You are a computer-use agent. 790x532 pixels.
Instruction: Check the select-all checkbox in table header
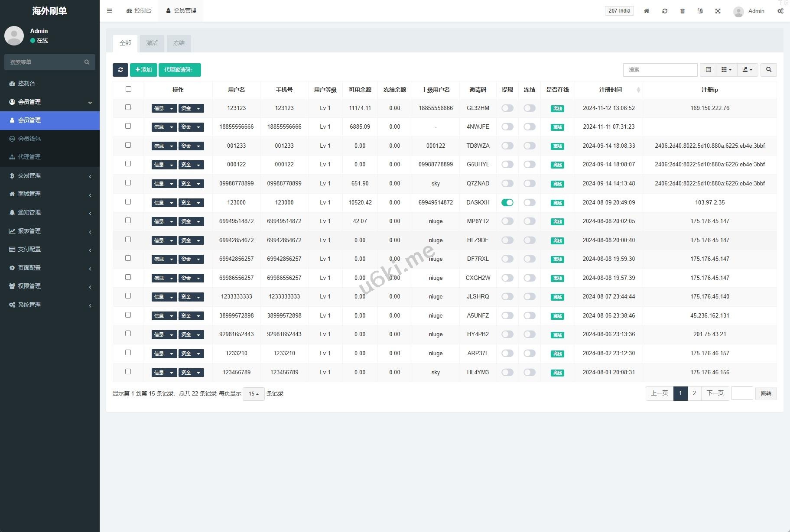(x=128, y=89)
